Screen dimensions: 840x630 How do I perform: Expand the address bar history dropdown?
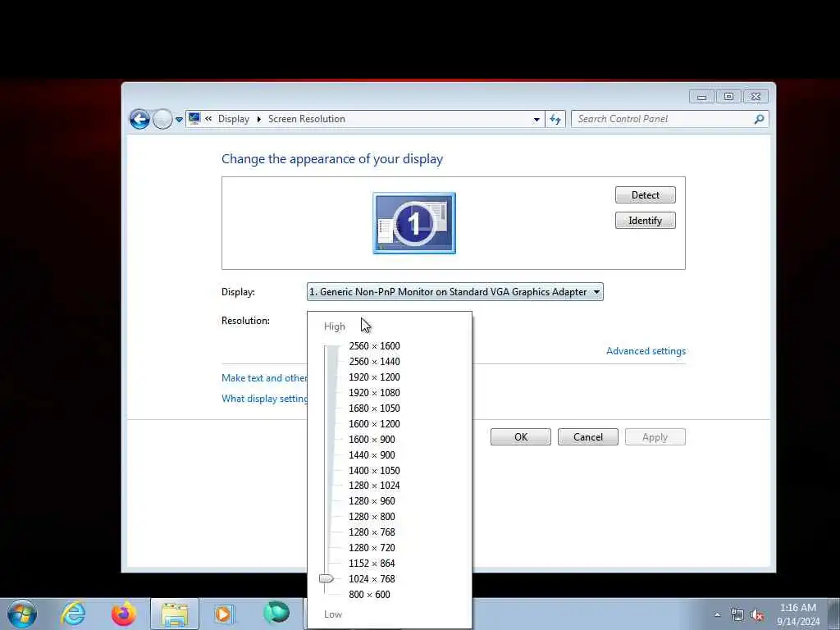click(x=536, y=120)
